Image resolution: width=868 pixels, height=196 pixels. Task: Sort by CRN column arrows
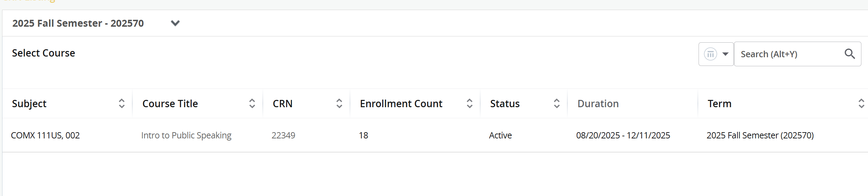(x=339, y=103)
